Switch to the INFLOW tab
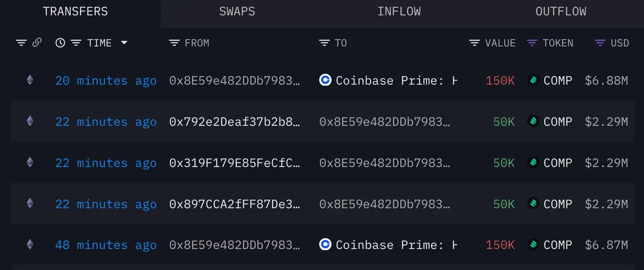Image resolution: width=644 pixels, height=270 pixels. point(399,11)
